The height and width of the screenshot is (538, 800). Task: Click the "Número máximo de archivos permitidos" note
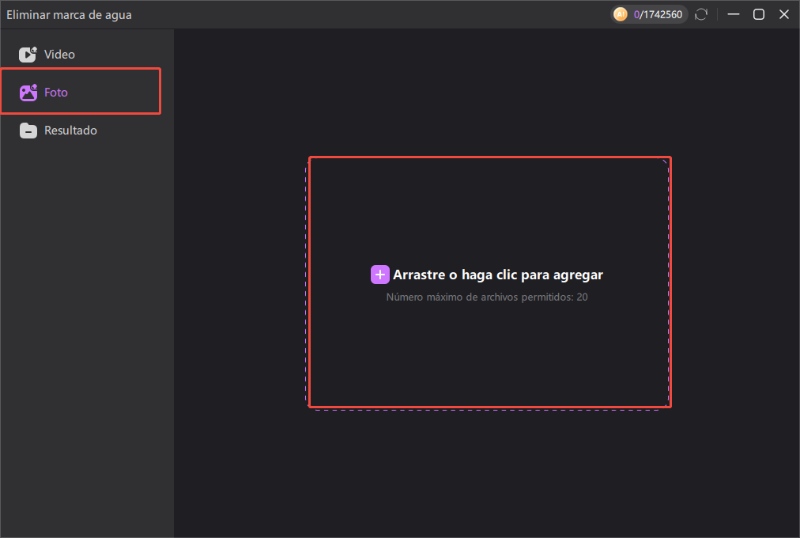coord(487,297)
